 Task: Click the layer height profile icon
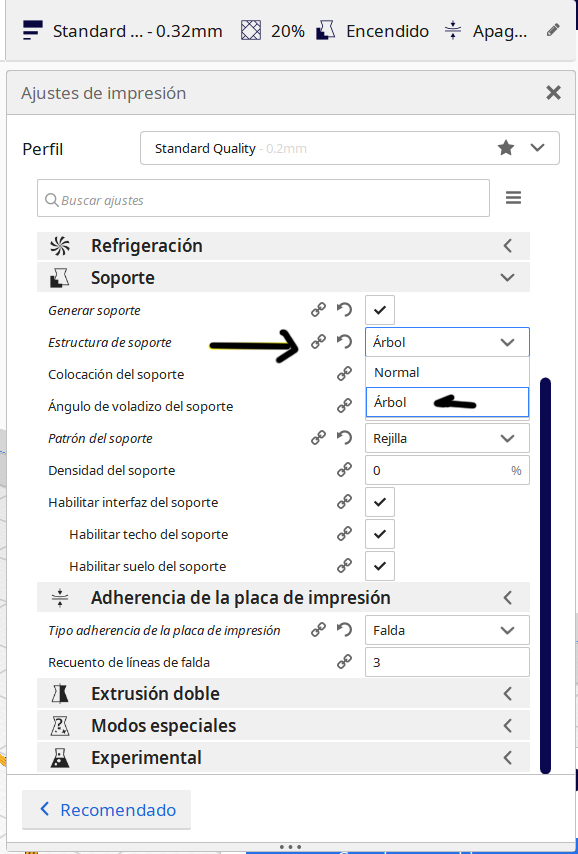point(33,30)
